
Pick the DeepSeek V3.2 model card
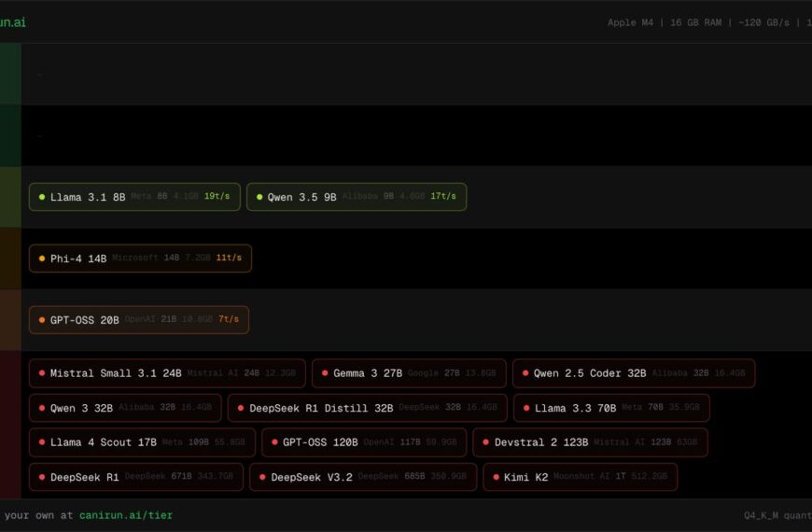pyautogui.click(x=362, y=477)
